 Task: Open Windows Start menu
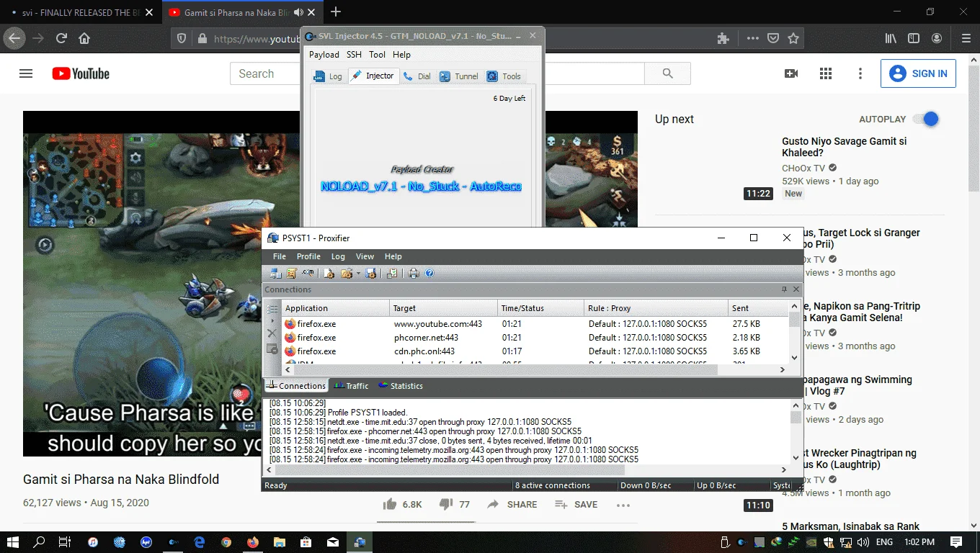(x=14, y=542)
